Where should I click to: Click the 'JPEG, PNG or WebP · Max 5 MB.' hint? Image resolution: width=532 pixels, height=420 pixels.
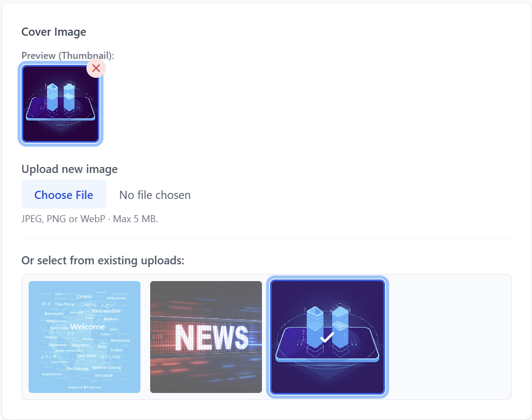90,219
